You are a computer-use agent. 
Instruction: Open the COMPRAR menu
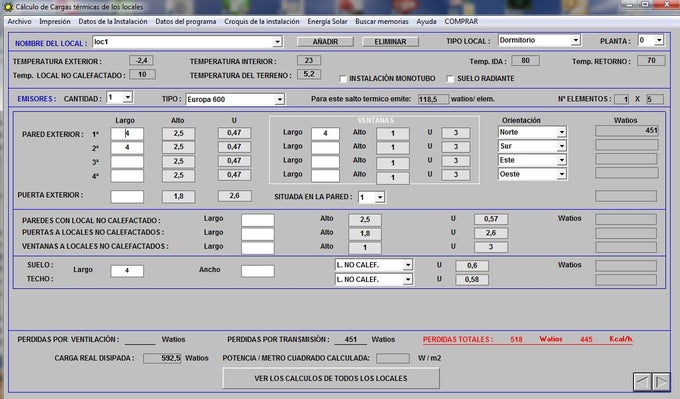pyautogui.click(x=461, y=21)
